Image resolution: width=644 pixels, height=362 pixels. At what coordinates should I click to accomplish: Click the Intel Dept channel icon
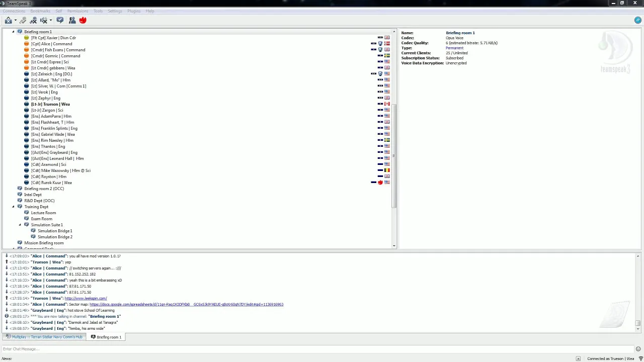20,195
